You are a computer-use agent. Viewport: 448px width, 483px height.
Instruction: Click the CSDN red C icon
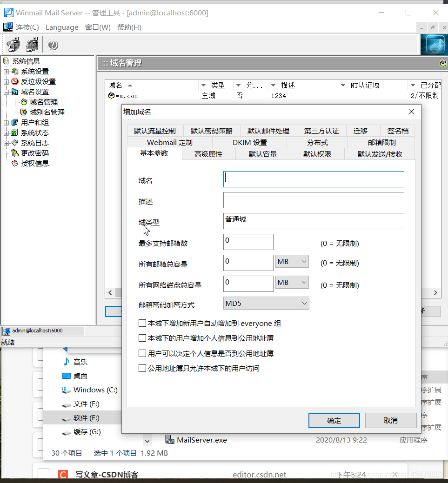tap(63, 474)
